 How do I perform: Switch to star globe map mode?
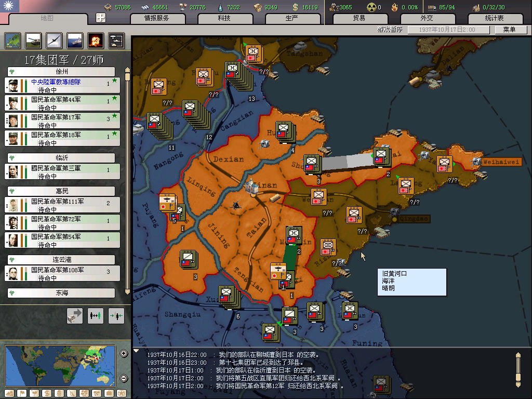coord(122,393)
